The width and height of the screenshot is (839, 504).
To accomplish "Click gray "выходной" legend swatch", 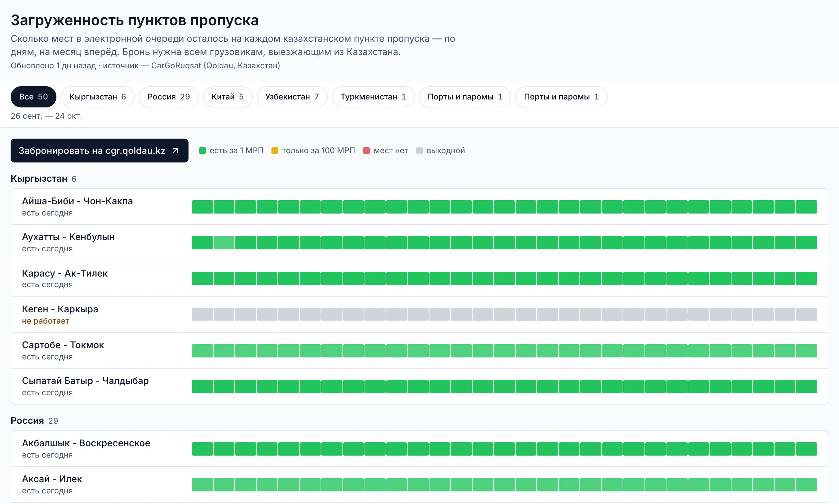I will tap(419, 151).
